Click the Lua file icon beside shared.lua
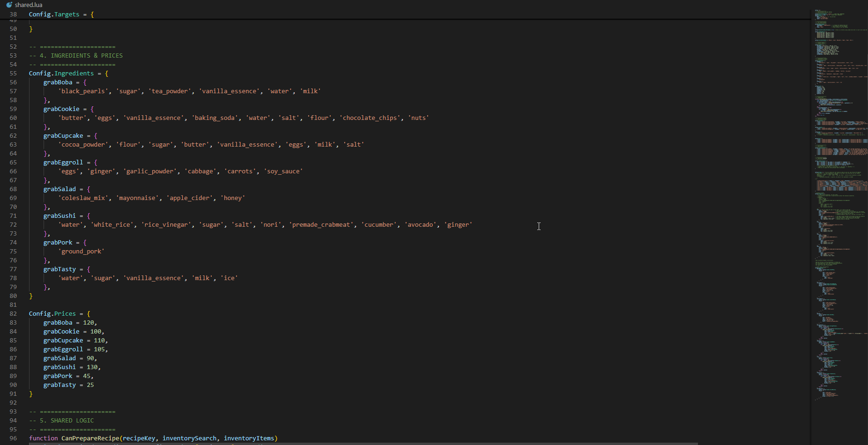Viewport: 868px width, 445px height. click(10, 5)
